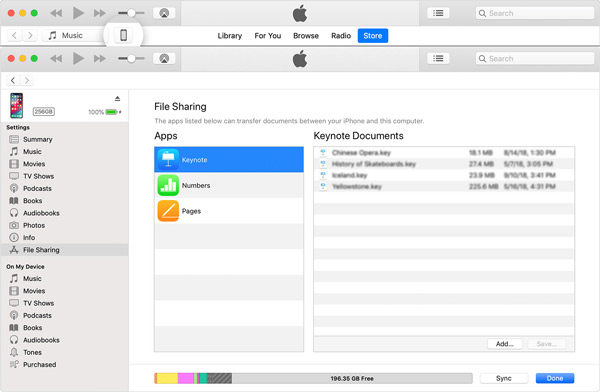The height and width of the screenshot is (392, 600).
Task: Skip to next track in top window
Action: (100, 13)
